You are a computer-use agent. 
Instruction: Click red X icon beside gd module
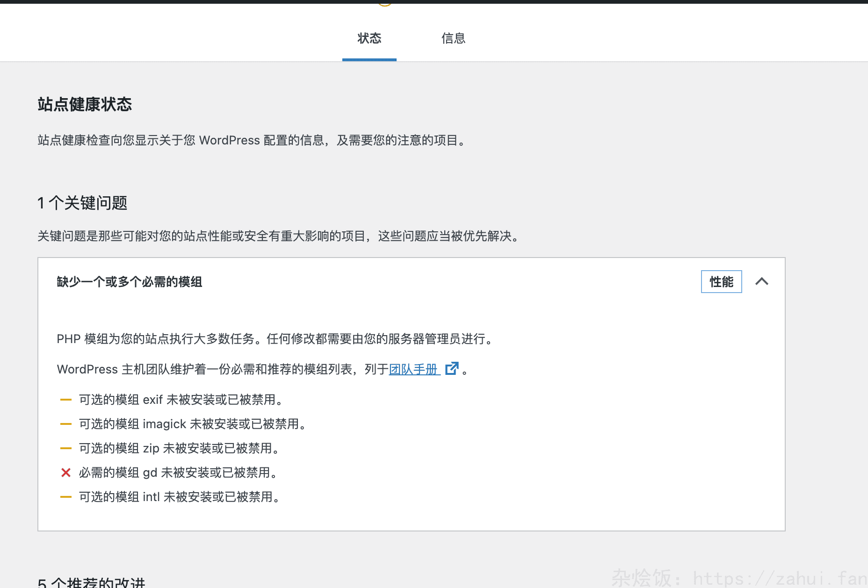(x=66, y=473)
